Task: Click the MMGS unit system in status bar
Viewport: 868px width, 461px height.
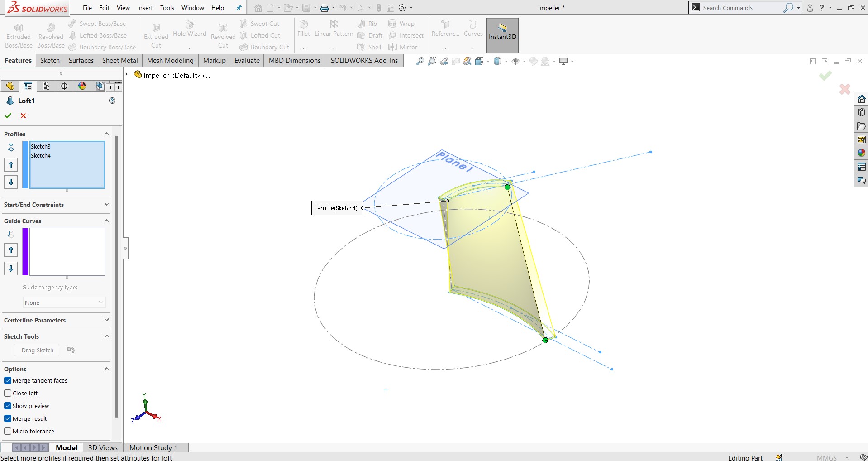Action: coord(827,457)
